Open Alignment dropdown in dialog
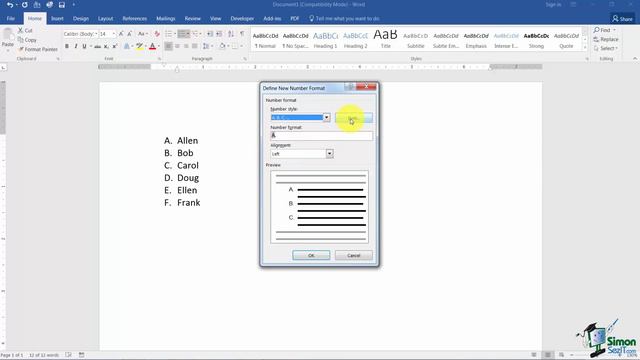 pyautogui.click(x=329, y=153)
